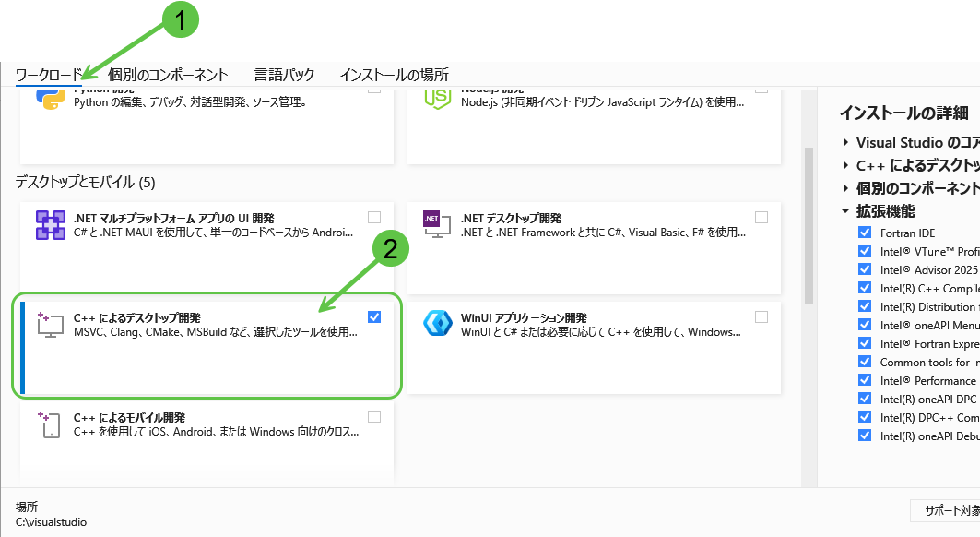This screenshot has width=980, height=537.
Task: Click the Python development workload icon
Action: click(51, 99)
